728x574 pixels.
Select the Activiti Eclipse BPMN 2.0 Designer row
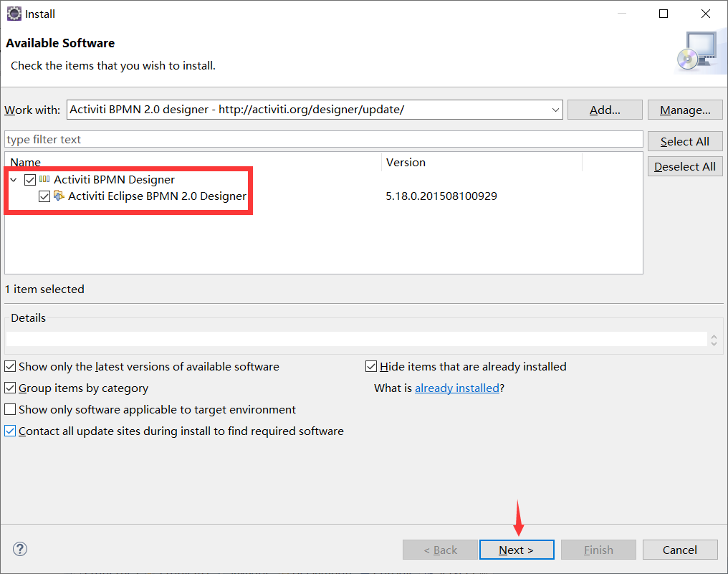click(x=324, y=196)
